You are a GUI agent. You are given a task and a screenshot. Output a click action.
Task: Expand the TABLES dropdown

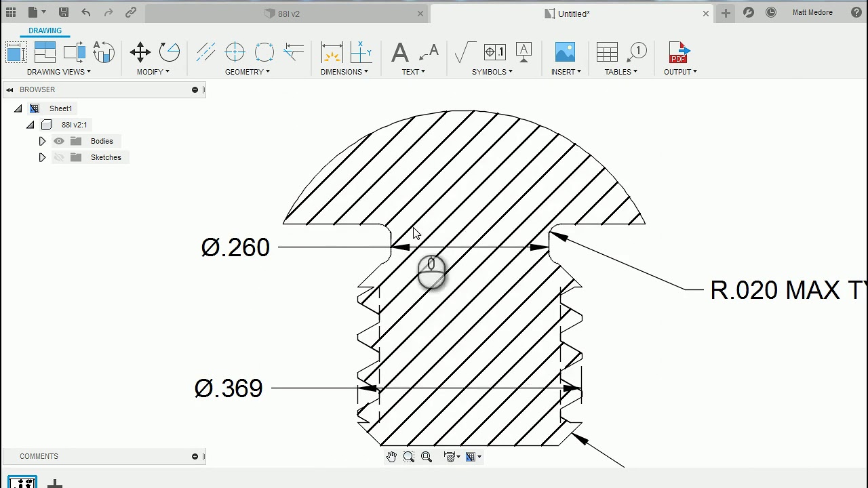coord(621,72)
